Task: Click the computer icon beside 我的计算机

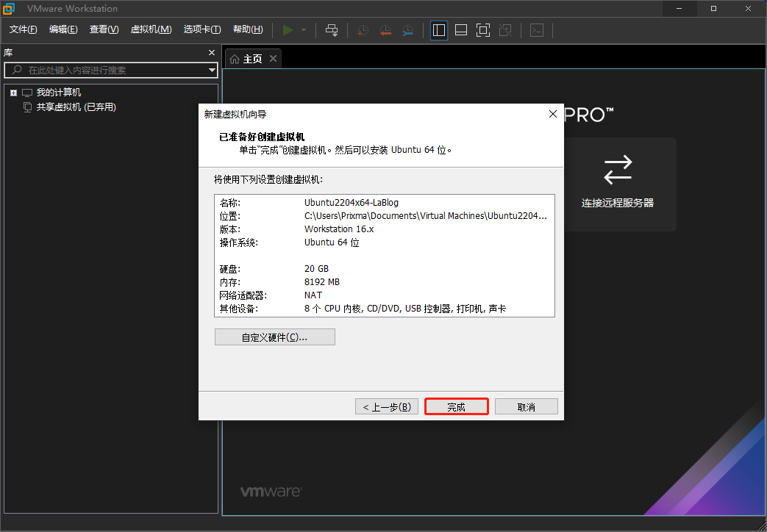Action: (27, 93)
